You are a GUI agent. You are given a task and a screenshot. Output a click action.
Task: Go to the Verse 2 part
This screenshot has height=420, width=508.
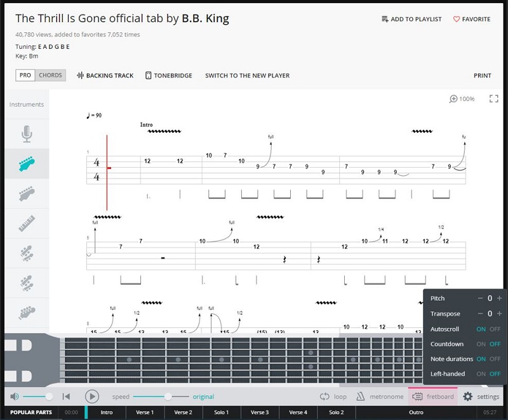183,412
